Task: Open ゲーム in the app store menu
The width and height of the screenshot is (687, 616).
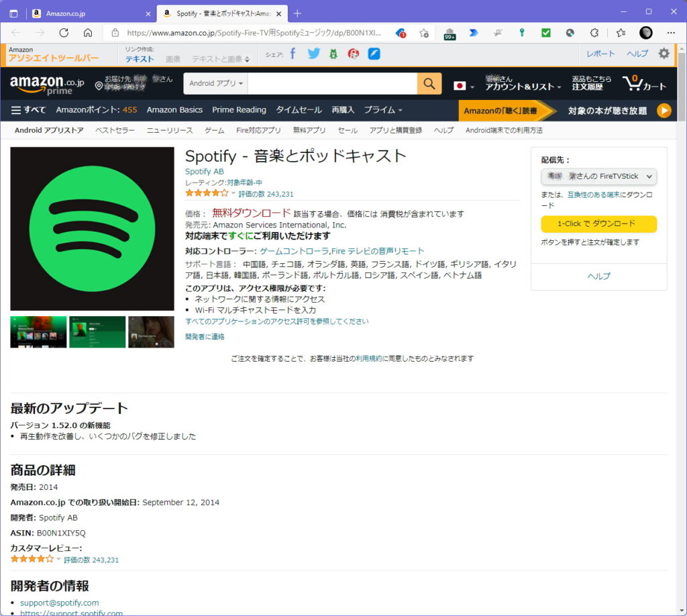Action: click(x=214, y=130)
